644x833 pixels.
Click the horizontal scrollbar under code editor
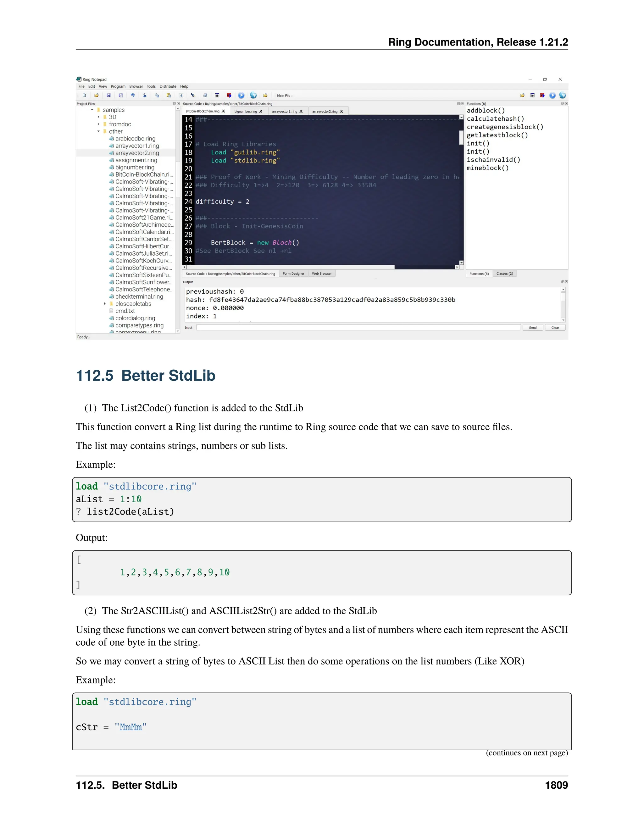[290, 267]
